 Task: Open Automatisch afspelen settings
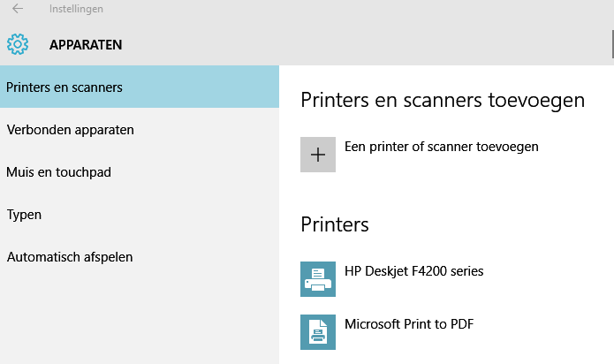(x=70, y=256)
